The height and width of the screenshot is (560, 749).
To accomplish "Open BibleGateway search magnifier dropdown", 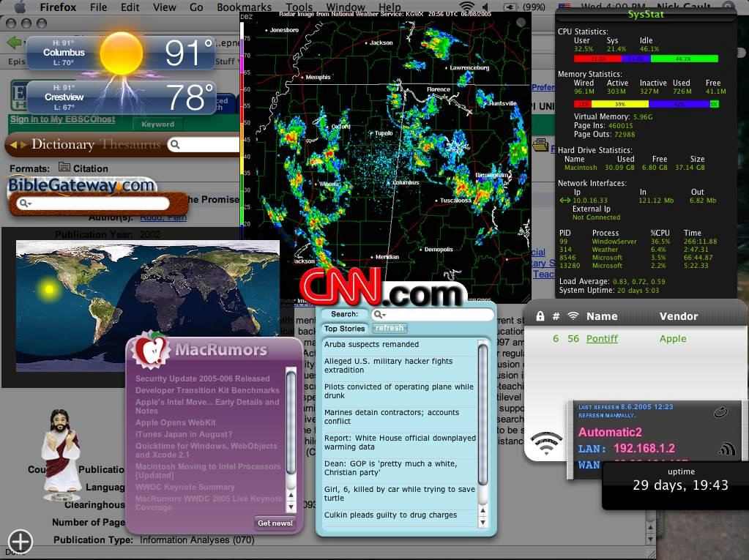I will [x=26, y=204].
